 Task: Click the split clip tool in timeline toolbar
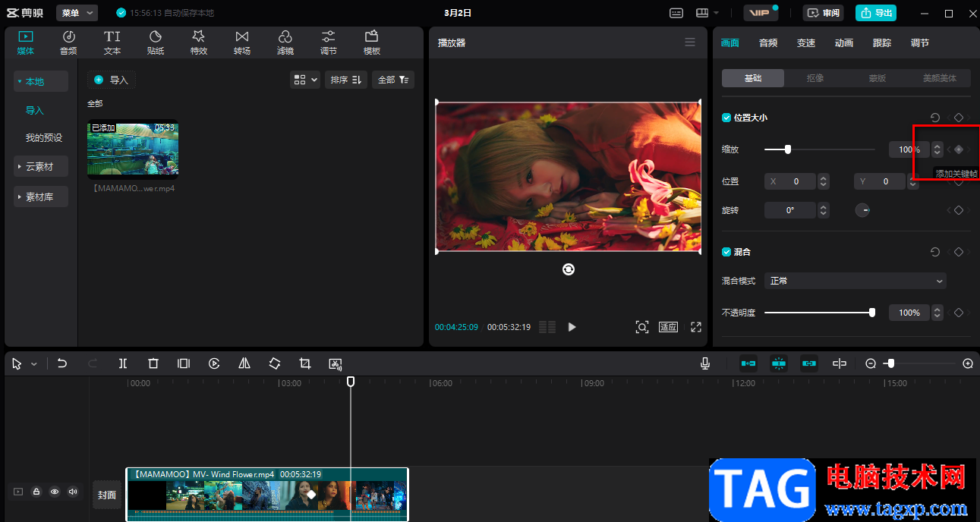(123, 363)
